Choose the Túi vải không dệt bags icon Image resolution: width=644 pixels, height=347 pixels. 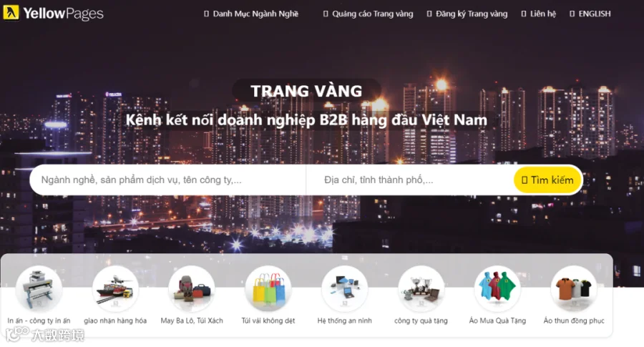coord(268,288)
